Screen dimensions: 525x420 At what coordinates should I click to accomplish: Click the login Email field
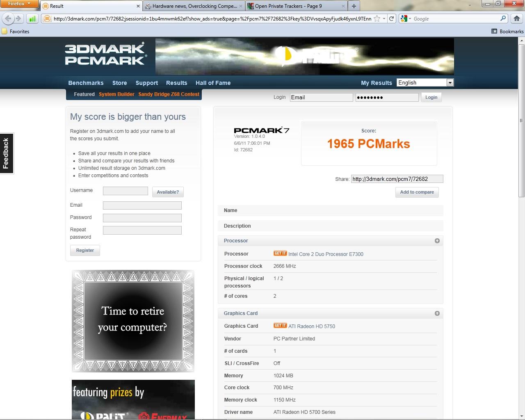click(x=321, y=97)
